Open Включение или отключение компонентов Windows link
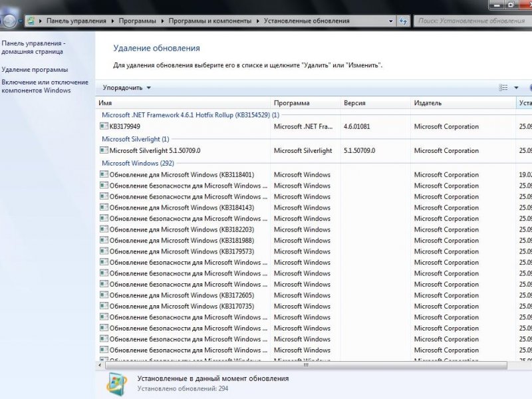 45,86
